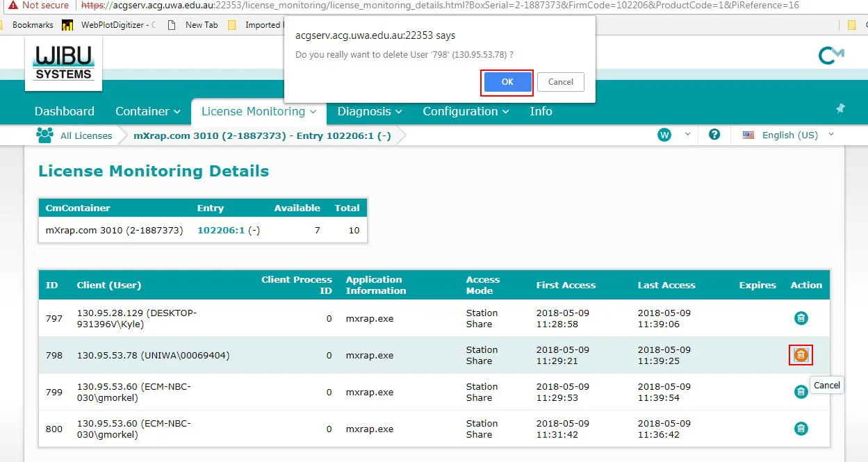Screen dimensions: 868x462
Task: Click the CodeMeter logo at top right
Action: coord(830,56)
